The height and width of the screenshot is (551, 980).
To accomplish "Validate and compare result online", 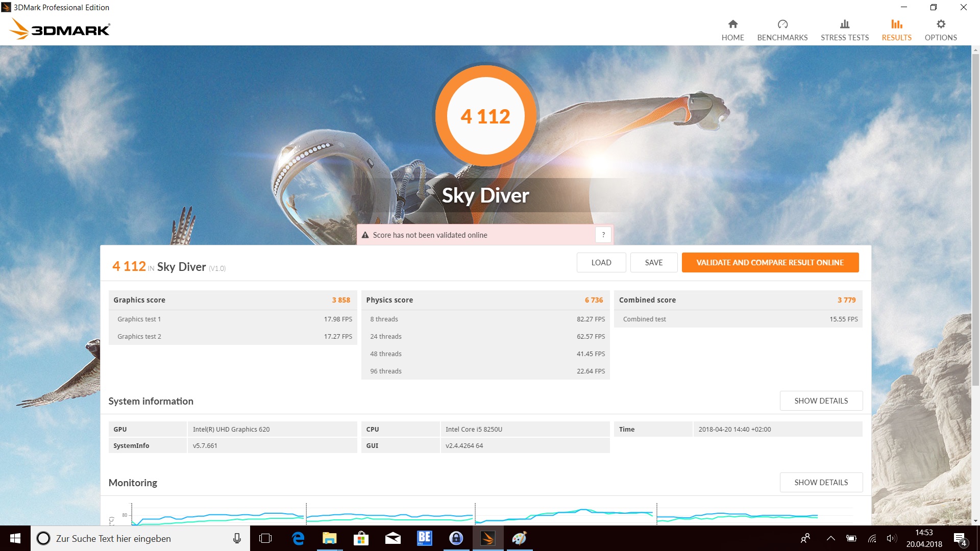I will pos(770,263).
